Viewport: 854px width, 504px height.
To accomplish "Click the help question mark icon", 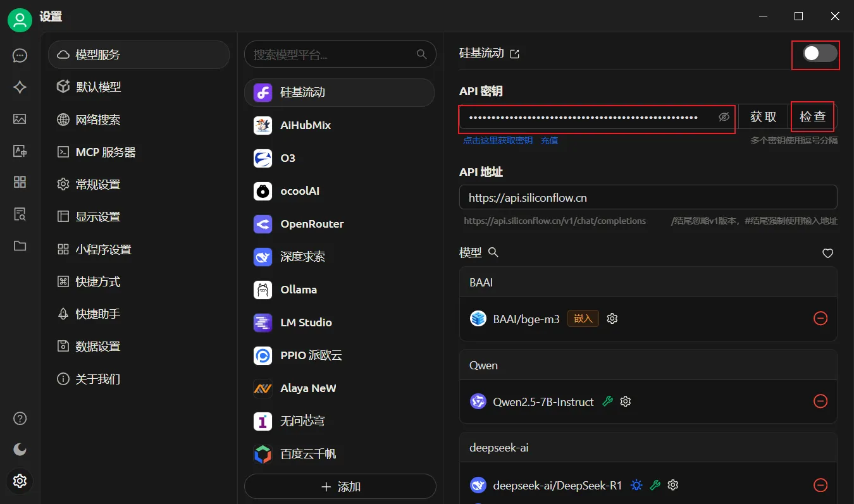I will (20, 418).
